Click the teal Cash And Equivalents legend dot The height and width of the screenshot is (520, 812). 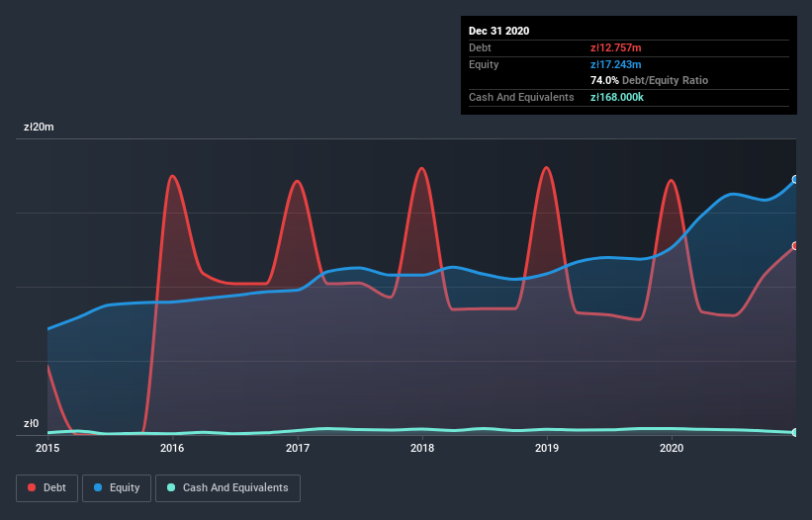[171, 487]
